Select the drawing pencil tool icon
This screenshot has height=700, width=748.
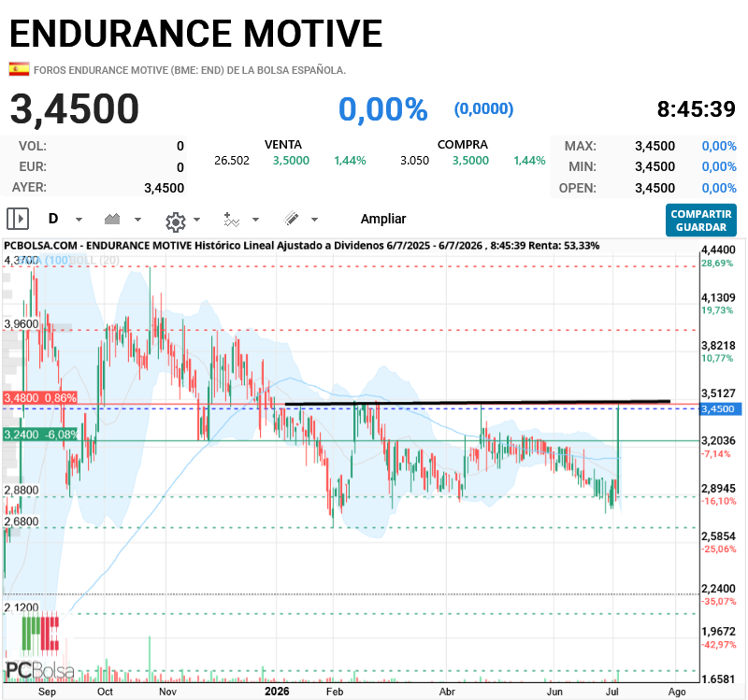(291, 219)
